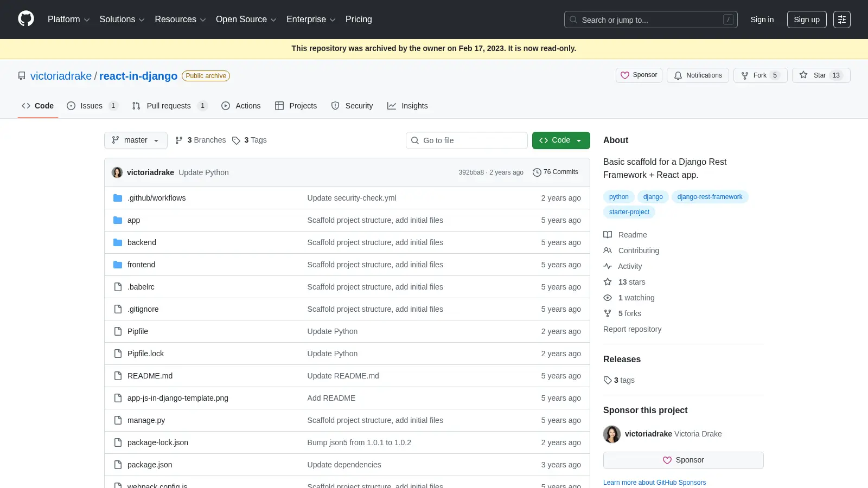Click the python topic tag

coord(619,197)
